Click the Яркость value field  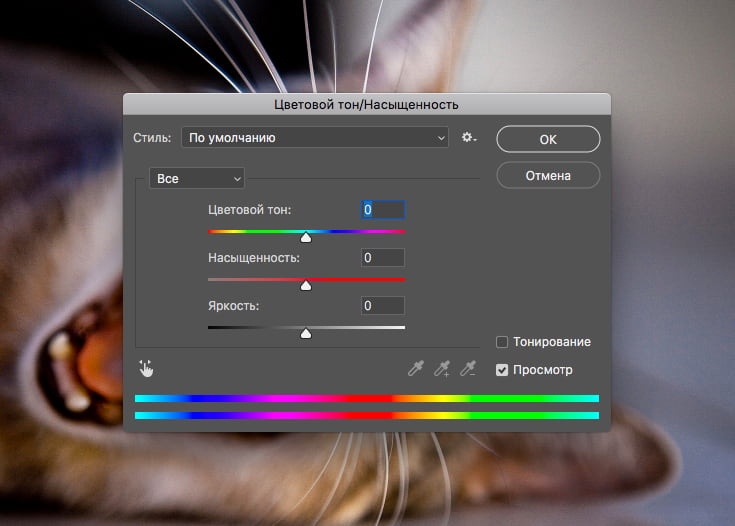click(383, 306)
